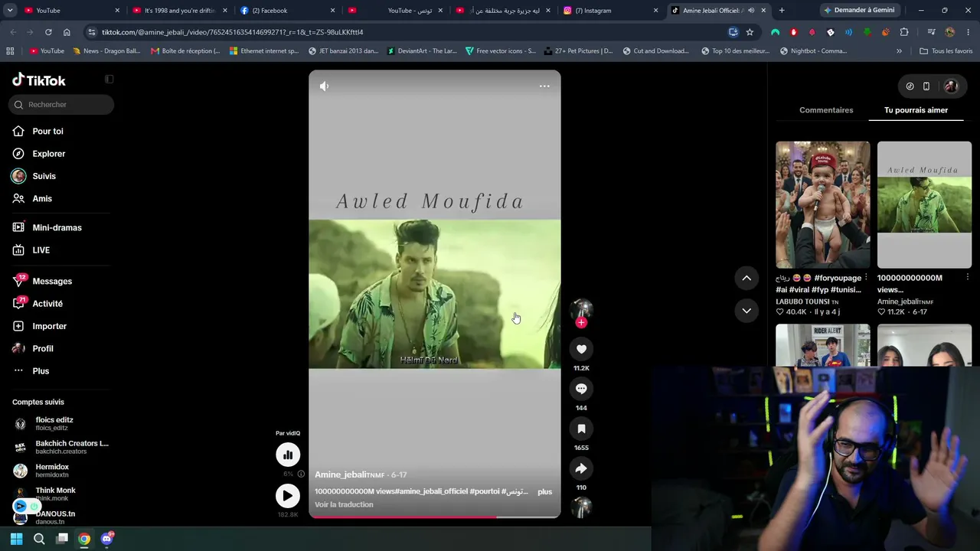The height and width of the screenshot is (551, 980).
Task: Click the phone app icon in the right panel header
Action: click(926, 86)
